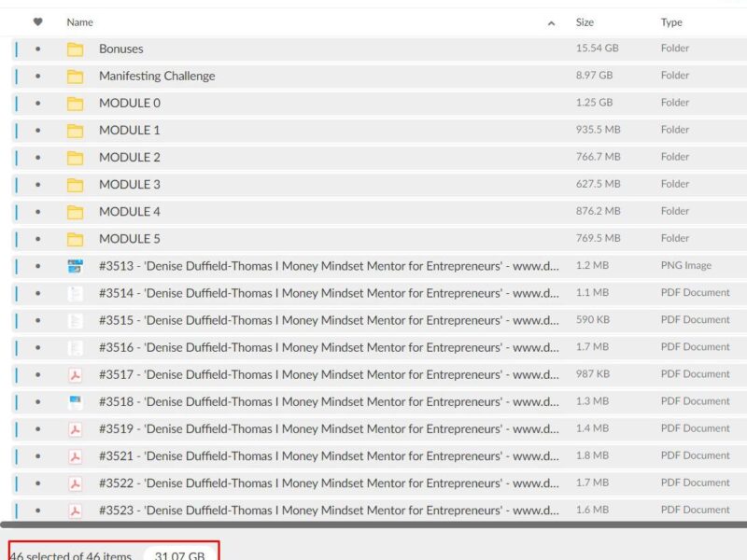747x560 pixels.
Task: Click the PDF icon of file #3523
Action: click(75, 511)
